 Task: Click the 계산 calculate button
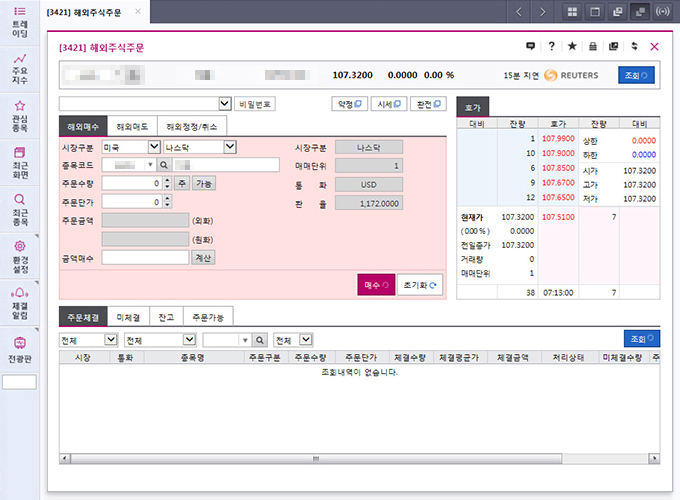(203, 257)
